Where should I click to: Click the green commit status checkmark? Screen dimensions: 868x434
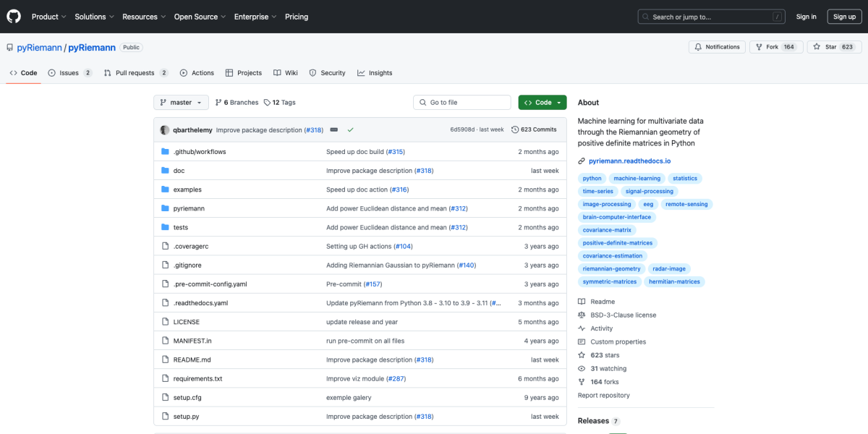tap(350, 129)
